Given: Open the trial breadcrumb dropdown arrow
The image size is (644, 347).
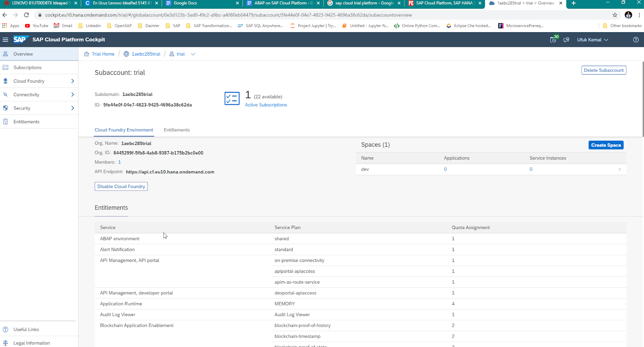Looking at the screenshot, I should click(x=193, y=54).
